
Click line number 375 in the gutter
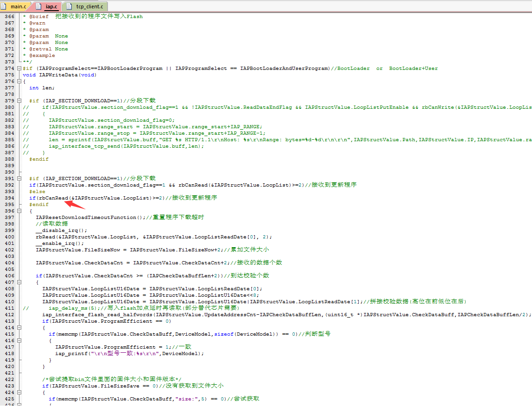[x=9, y=75]
